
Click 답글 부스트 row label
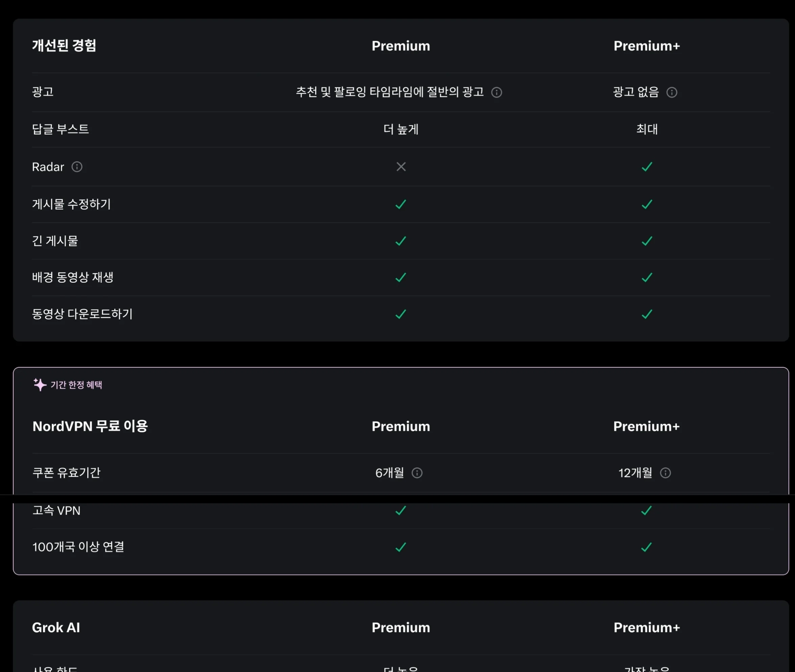click(x=60, y=129)
